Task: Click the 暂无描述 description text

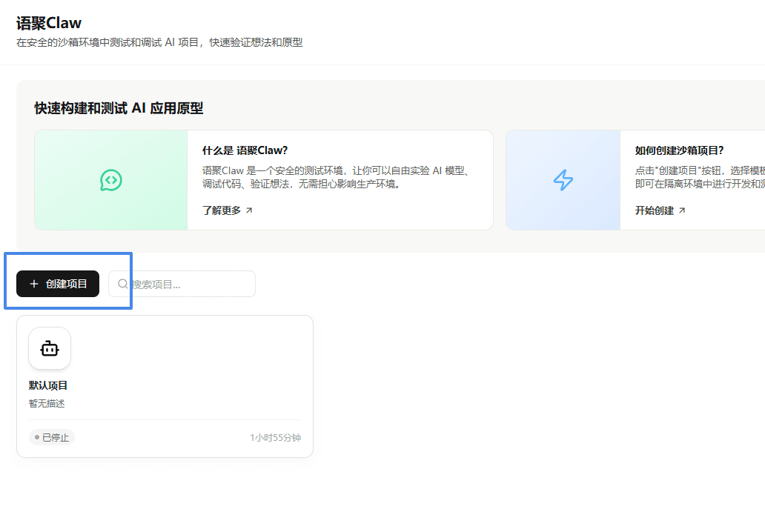Action: point(47,403)
